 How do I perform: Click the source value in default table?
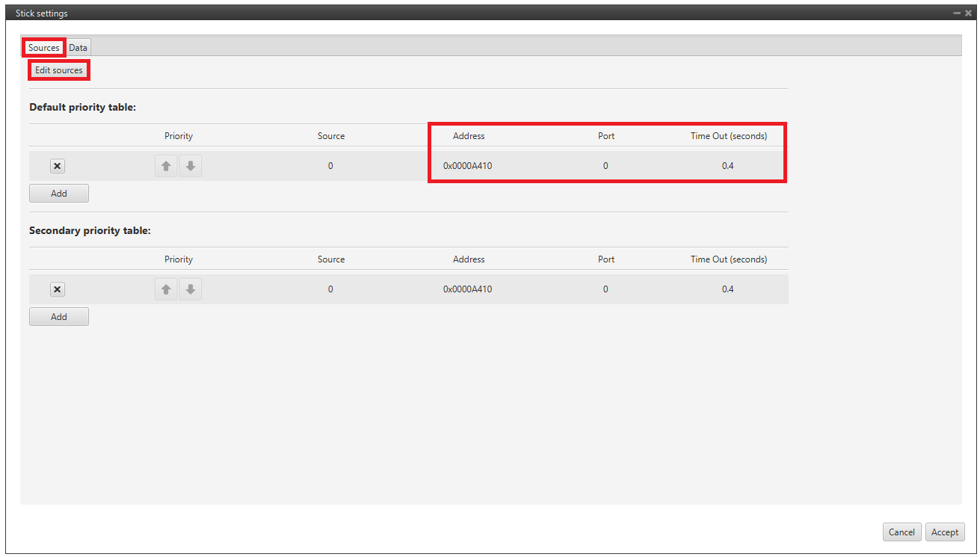click(x=330, y=166)
